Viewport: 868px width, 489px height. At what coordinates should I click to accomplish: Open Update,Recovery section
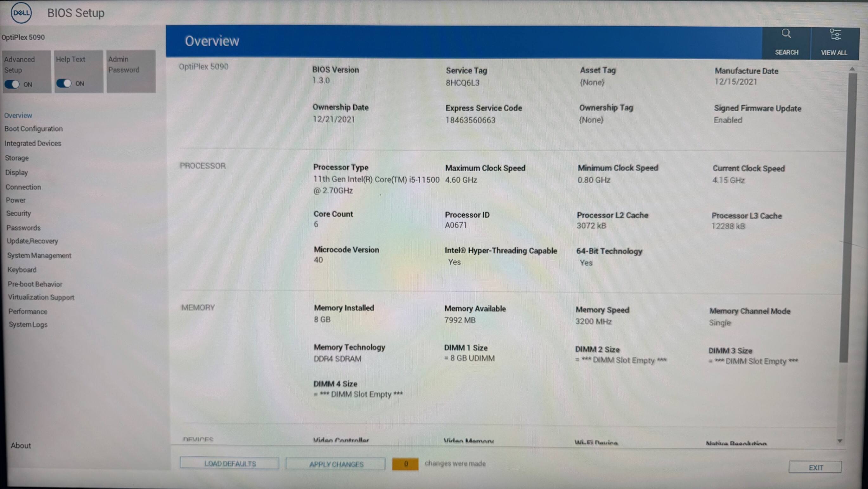click(x=32, y=241)
